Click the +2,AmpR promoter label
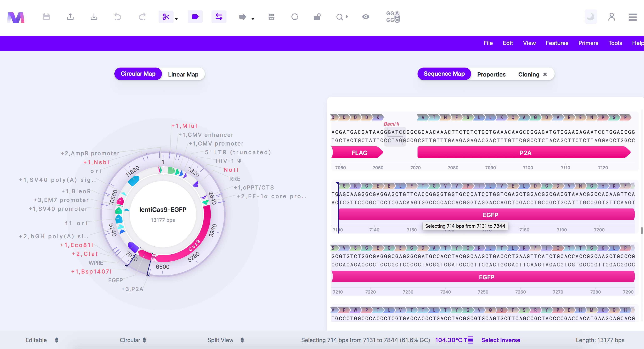The height and width of the screenshot is (349, 644). pos(90,153)
